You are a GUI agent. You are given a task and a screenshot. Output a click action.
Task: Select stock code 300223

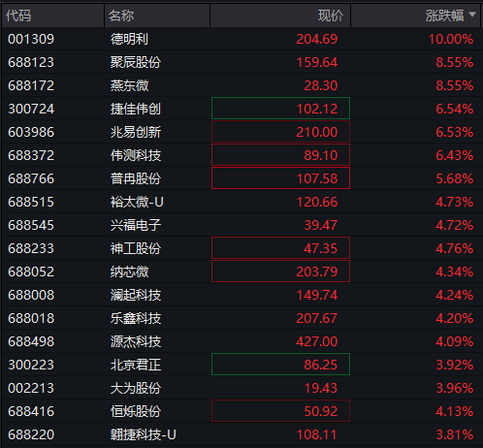click(x=31, y=365)
